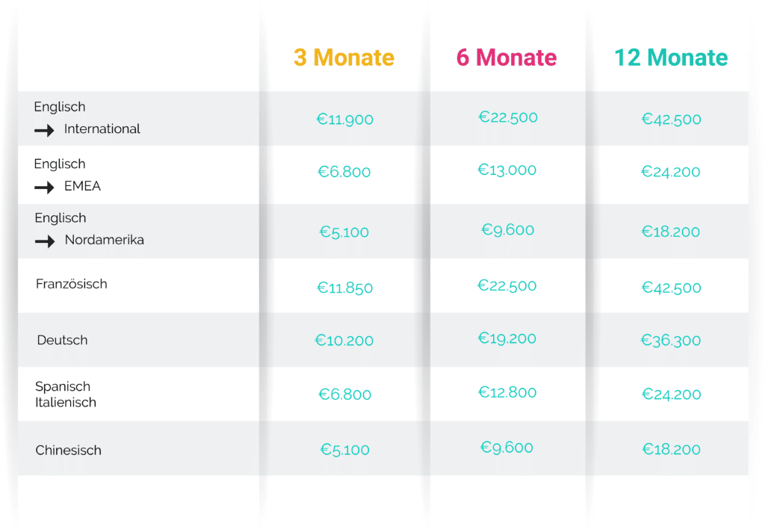Click the €12.800 Spanisch Italienisch price
765x532 pixels.
507,392
